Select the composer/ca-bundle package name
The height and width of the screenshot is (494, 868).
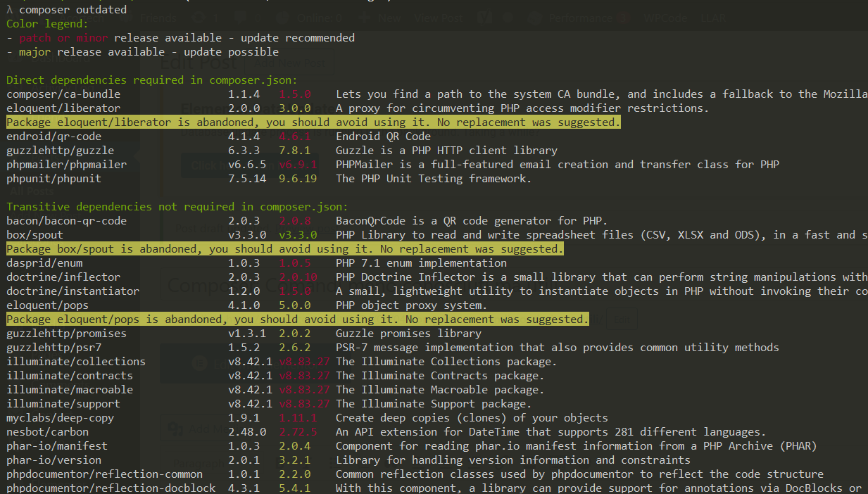coord(63,94)
